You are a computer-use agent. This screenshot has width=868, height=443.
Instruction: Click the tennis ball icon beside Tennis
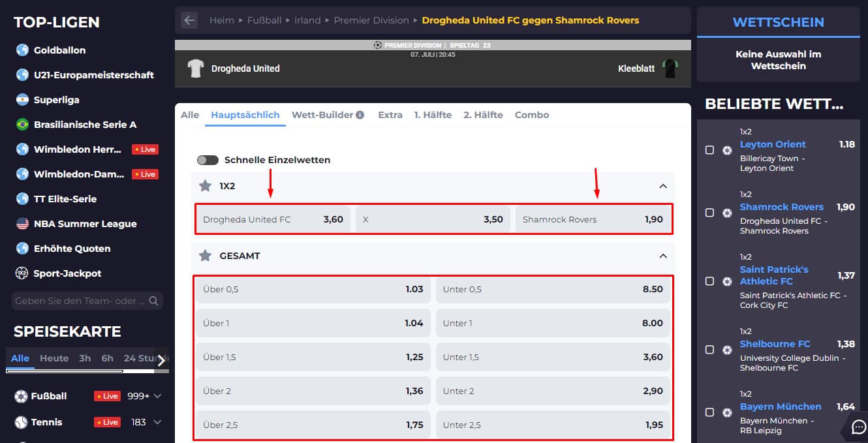pos(22,422)
